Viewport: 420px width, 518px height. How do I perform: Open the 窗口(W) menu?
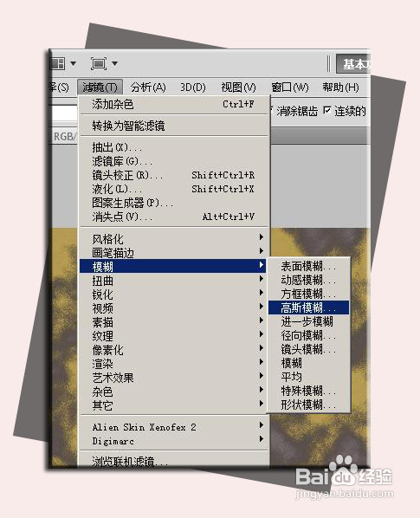click(x=290, y=87)
